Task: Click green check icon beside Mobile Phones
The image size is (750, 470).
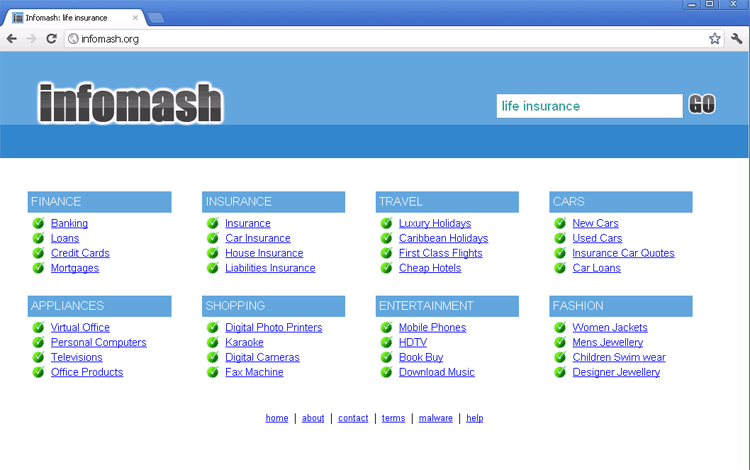Action: click(x=386, y=328)
